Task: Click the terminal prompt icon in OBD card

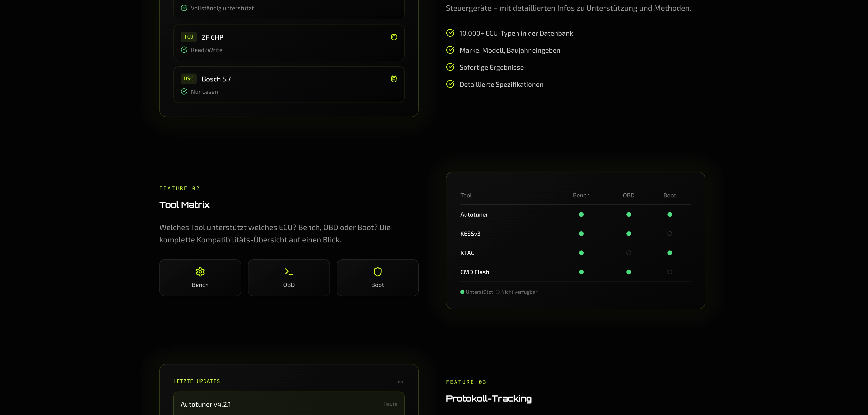Action: 289,272
